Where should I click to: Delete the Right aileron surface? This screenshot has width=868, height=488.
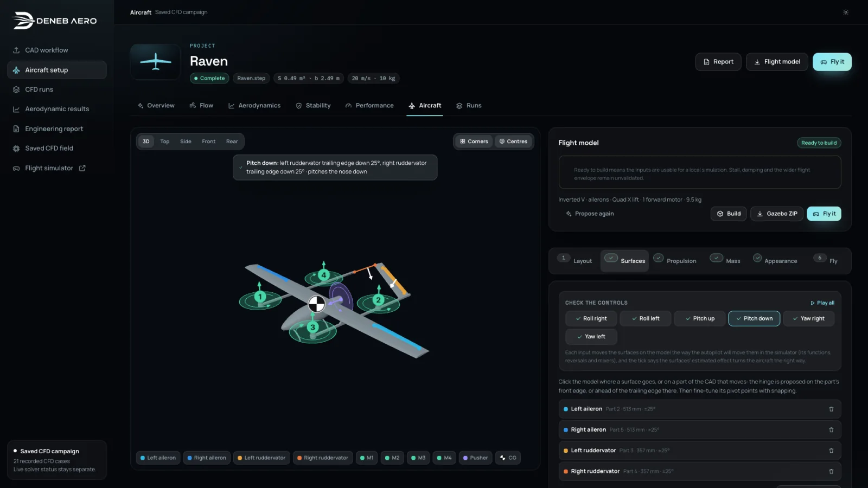(831, 430)
